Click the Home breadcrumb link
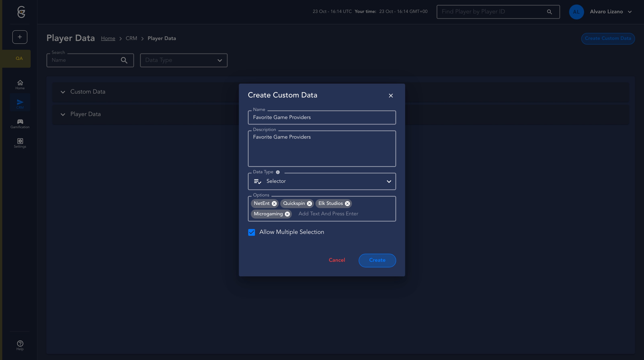The width and height of the screenshot is (644, 360). 108,39
